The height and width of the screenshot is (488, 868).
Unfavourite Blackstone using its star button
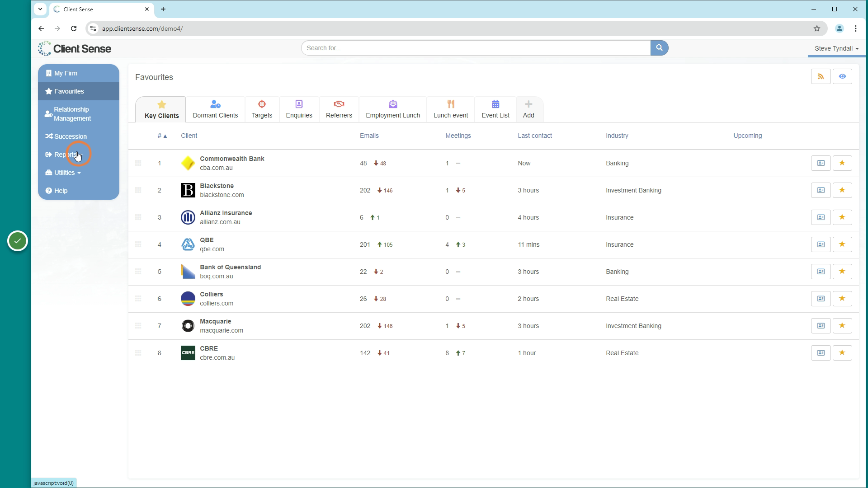[842, 190]
